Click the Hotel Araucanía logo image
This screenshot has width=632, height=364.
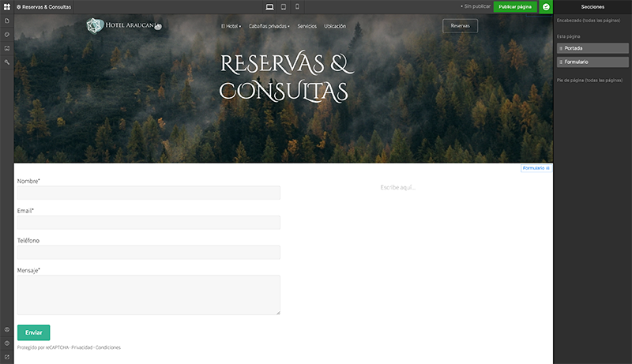[124, 26]
